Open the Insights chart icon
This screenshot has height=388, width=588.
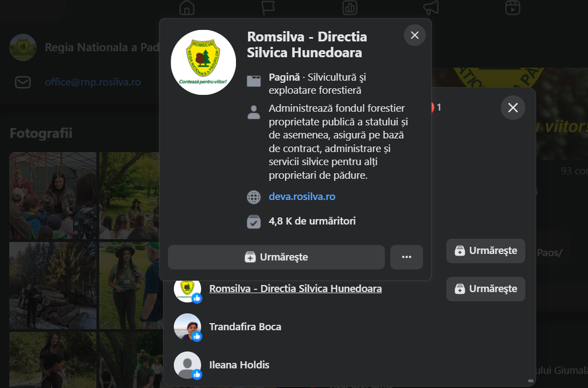(349, 8)
